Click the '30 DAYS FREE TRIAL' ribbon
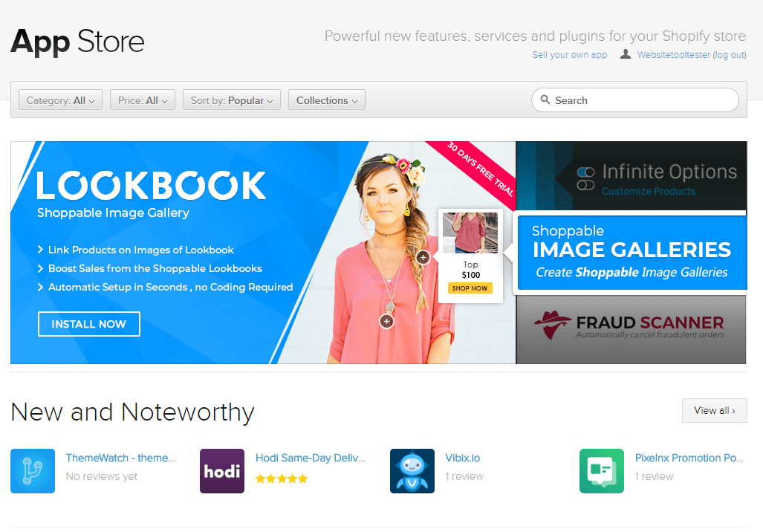This screenshot has height=532, width=763. pyautogui.click(x=480, y=168)
